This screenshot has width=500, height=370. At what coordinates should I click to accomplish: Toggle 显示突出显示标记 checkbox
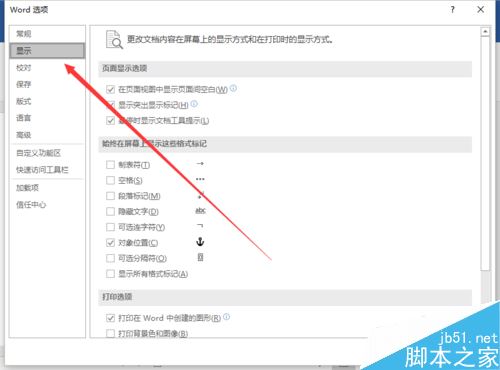pyautogui.click(x=110, y=105)
